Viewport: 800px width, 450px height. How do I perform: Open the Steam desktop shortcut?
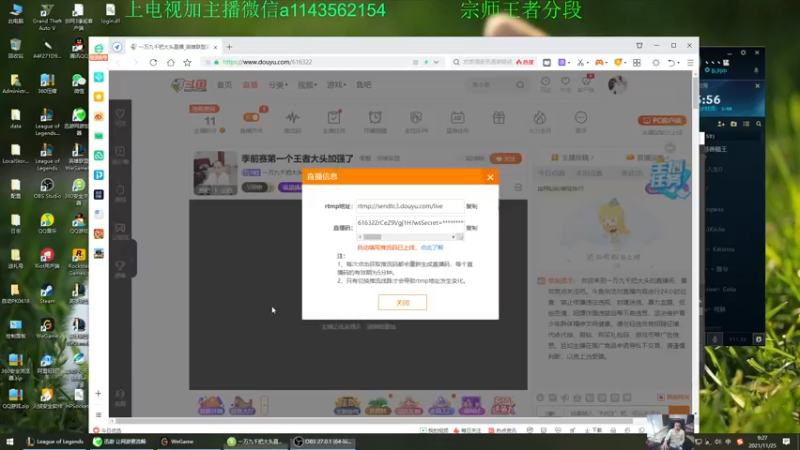(x=47, y=294)
